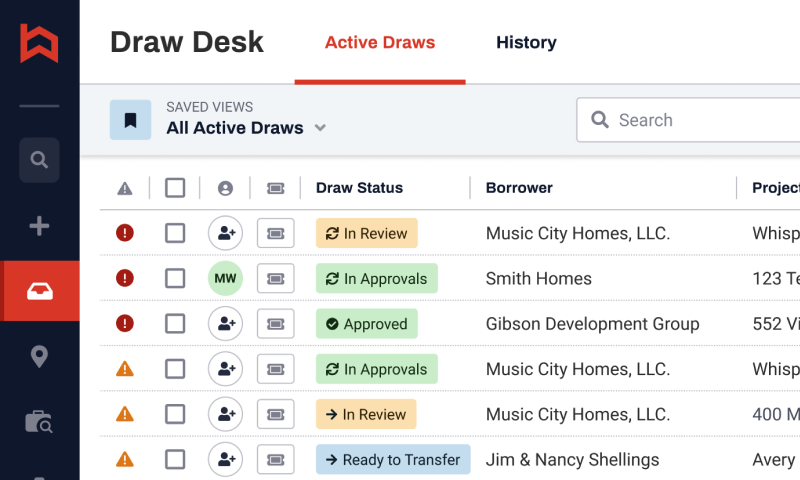
Task: Check the 400 M In Review row checkbox
Action: coord(175,414)
